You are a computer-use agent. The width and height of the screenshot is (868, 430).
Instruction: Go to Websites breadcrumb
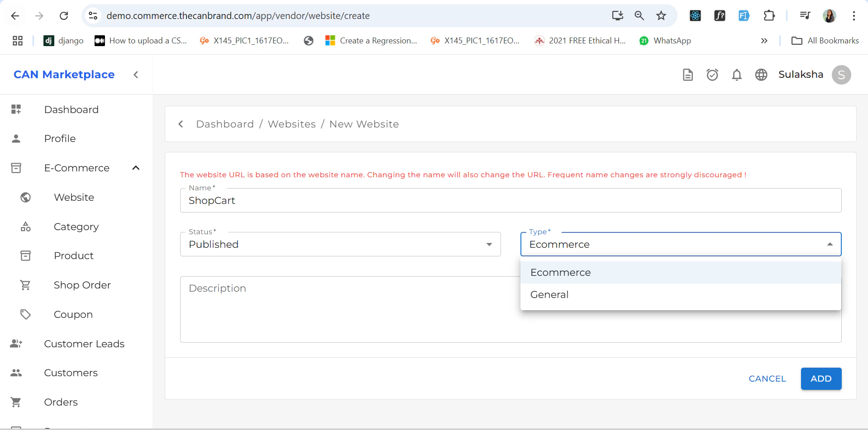[292, 124]
